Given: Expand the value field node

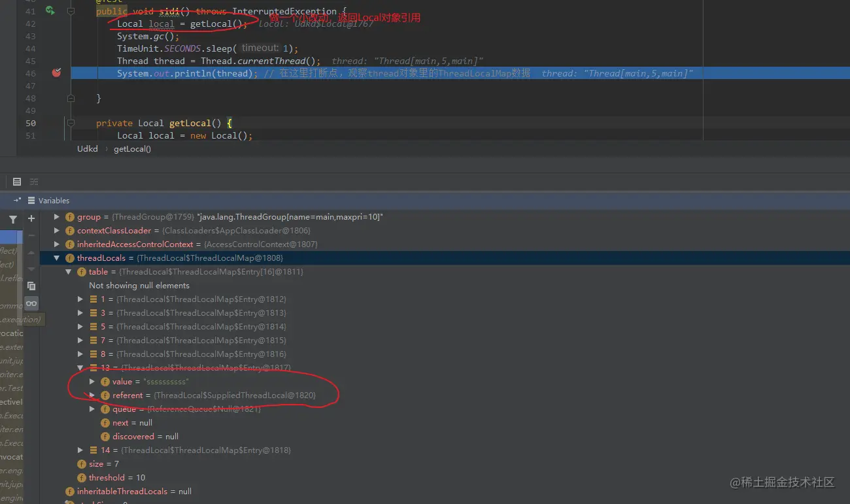Looking at the screenshot, I should 92,382.
